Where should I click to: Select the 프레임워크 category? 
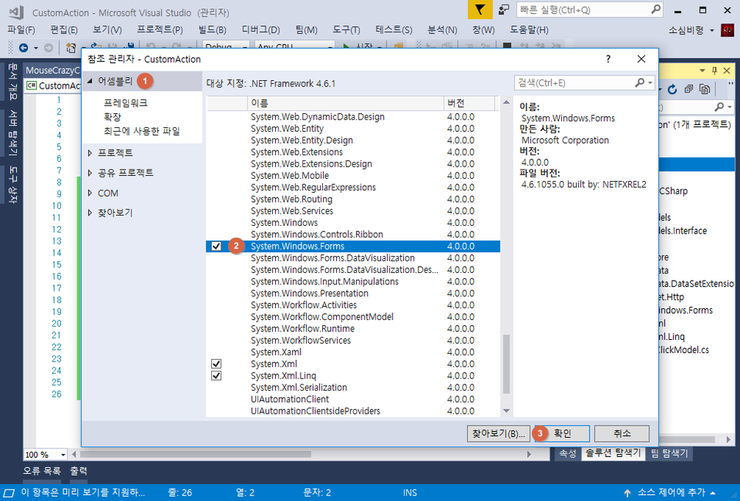pos(126,102)
